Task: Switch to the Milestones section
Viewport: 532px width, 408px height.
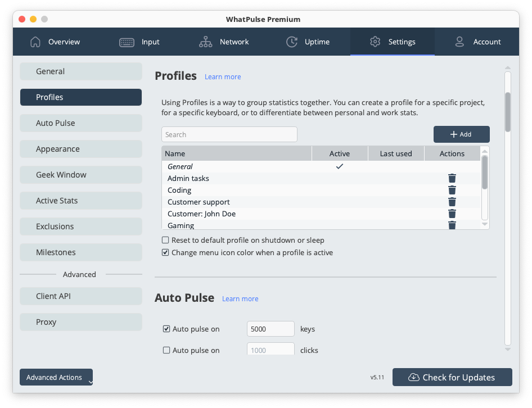Action: (x=80, y=252)
